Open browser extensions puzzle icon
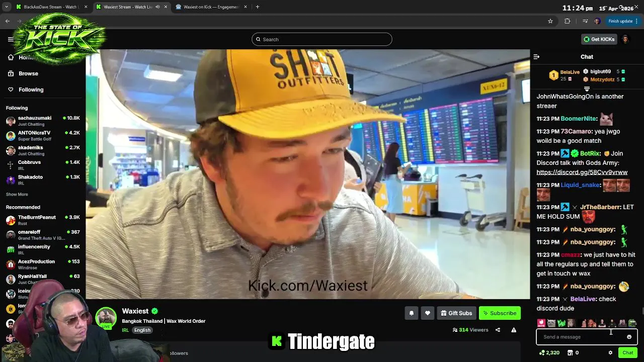The width and height of the screenshot is (644, 362). [568, 21]
